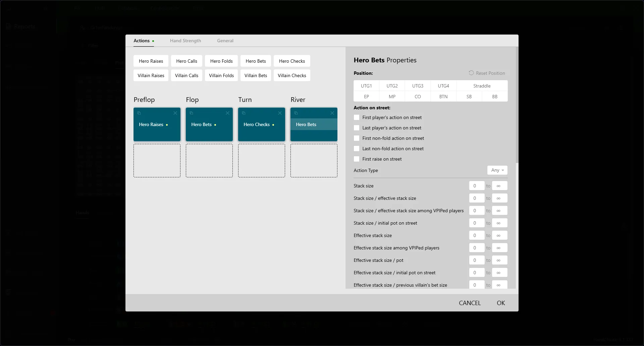Click copy icon on Flop Hero Bets card
The height and width of the screenshot is (346, 644).
191,113
